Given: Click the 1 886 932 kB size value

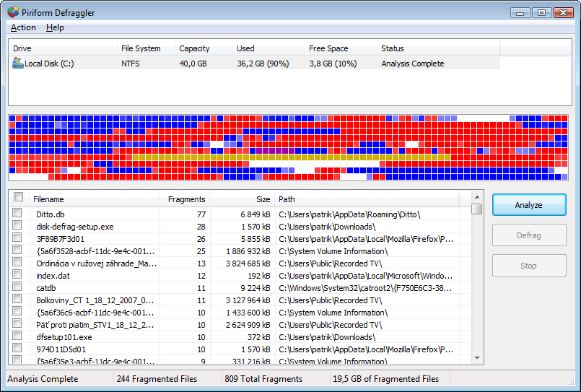Looking at the screenshot, I should point(248,251).
